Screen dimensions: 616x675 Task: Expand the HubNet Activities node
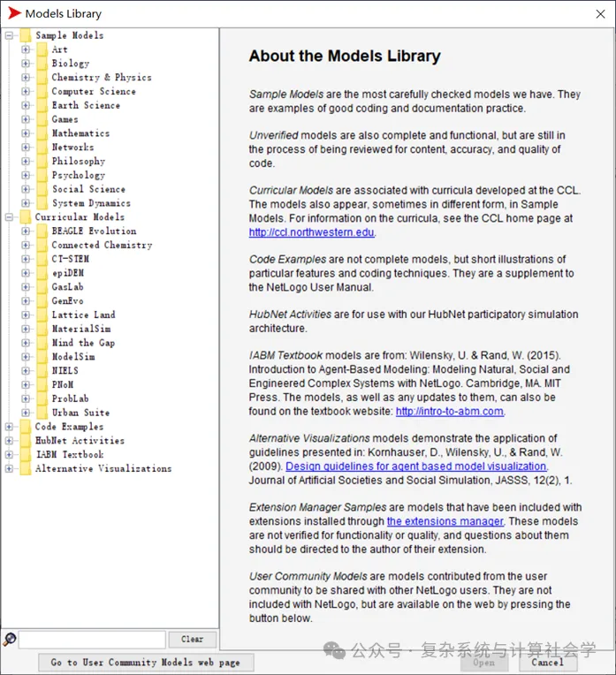pyautogui.click(x=9, y=441)
